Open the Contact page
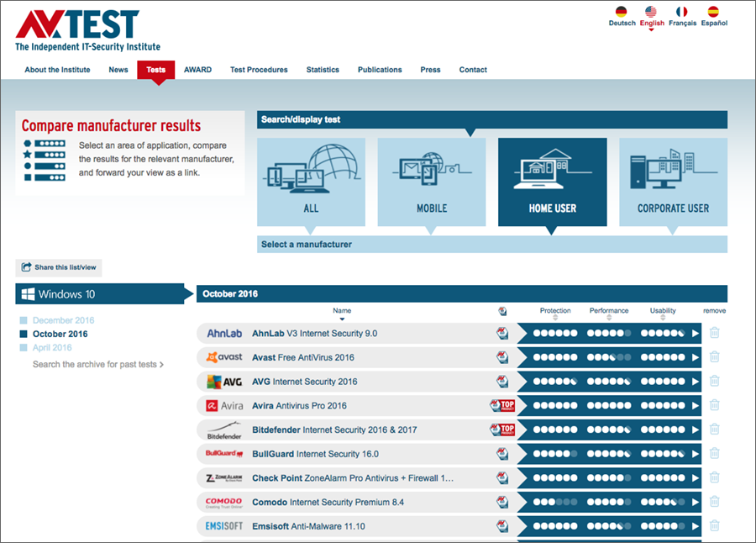756x543 pixels. click(x=473, y=70)
